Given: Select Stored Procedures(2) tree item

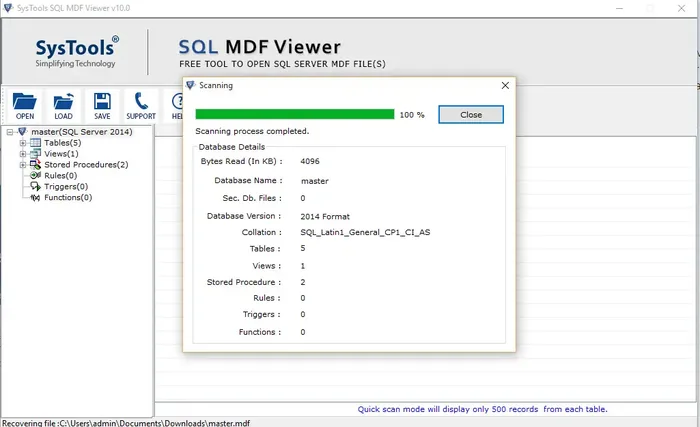Looking at the screenshot, I should tap(86, 165).
